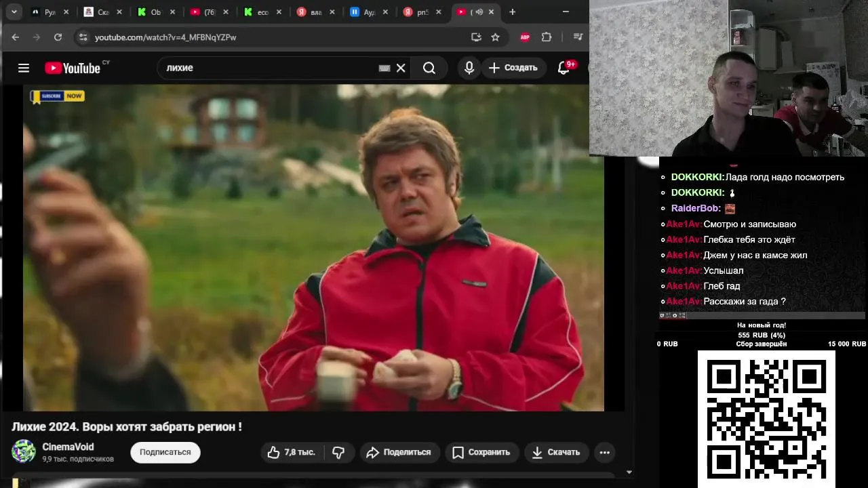The image size is (868, 488).
Task: Install app icon in address bar
Action: pos(476,37)
